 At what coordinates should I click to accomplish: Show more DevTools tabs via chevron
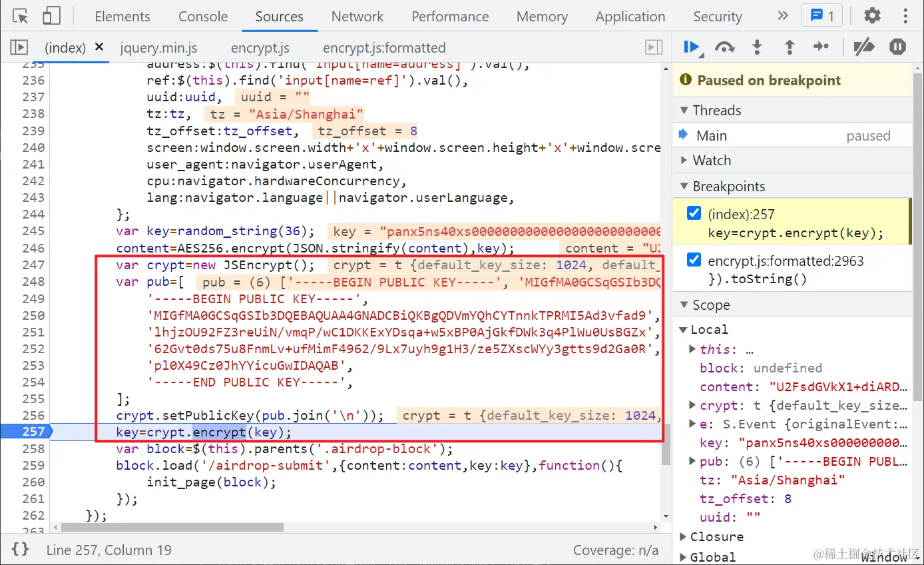pyautogui.click(x=783, y=16)
